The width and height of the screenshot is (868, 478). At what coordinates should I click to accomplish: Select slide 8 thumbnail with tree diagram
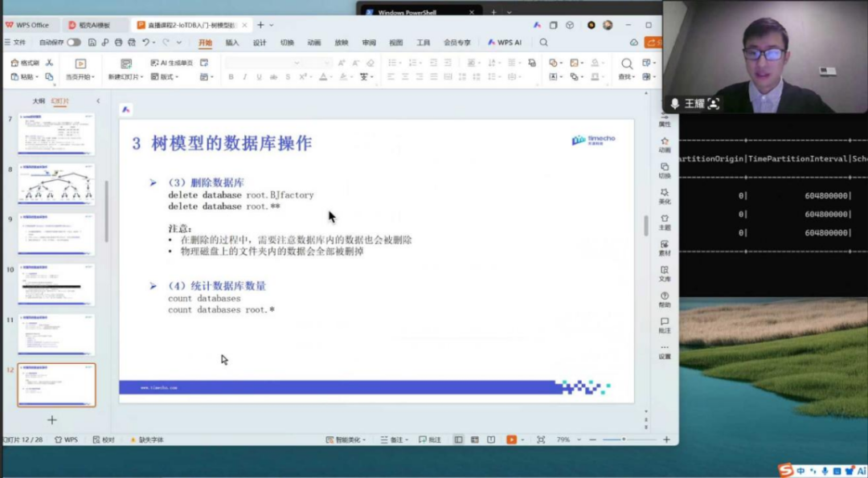coord(56,184)
